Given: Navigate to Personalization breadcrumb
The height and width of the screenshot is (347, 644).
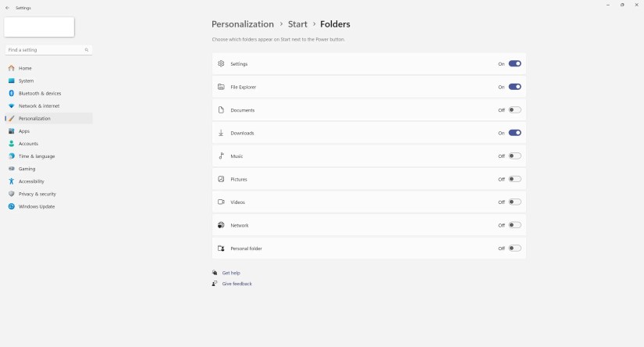Looking at the screenshot, I should pos(243,24).
